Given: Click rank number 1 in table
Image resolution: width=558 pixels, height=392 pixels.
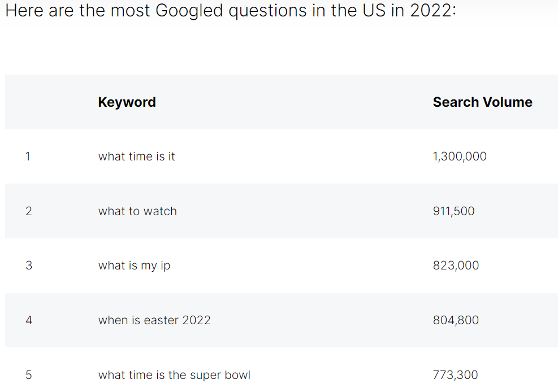Looking at the screenshot, I should click(x=28, y=156).
